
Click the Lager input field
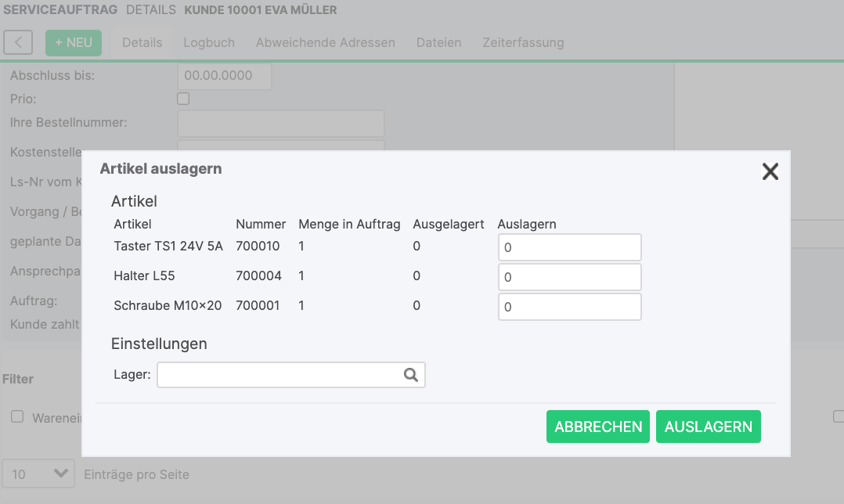280,375
